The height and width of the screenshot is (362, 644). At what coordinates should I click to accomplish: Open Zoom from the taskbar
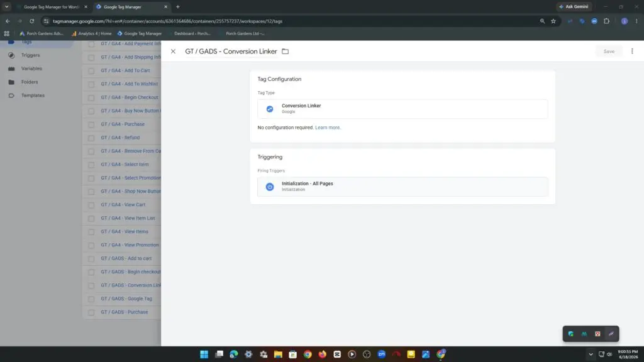pos(382,354)
